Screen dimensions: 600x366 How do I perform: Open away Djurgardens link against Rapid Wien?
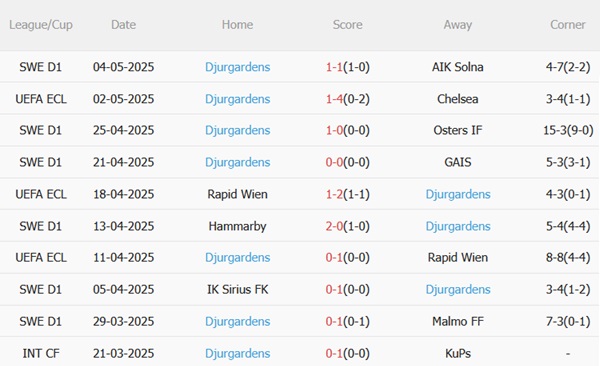[458, 194]
